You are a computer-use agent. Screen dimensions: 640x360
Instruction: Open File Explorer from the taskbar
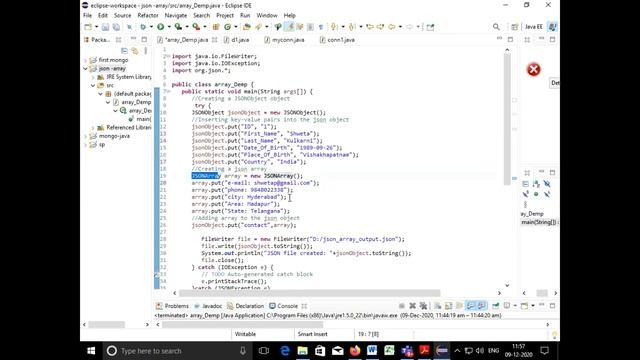pyautogui.click(x=302, y=351)
